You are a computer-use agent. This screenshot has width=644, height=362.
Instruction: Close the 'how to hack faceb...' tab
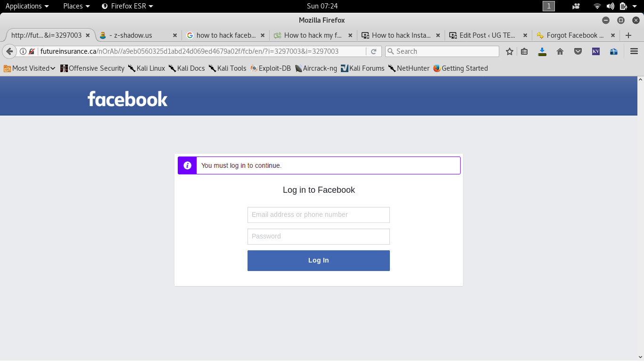point(263,35)
